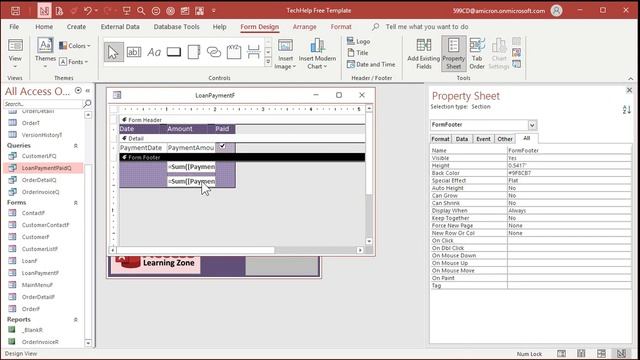Switch to Form View via the status bar icon
This screenshot has width=640, height=360.
tap(561, 353)
